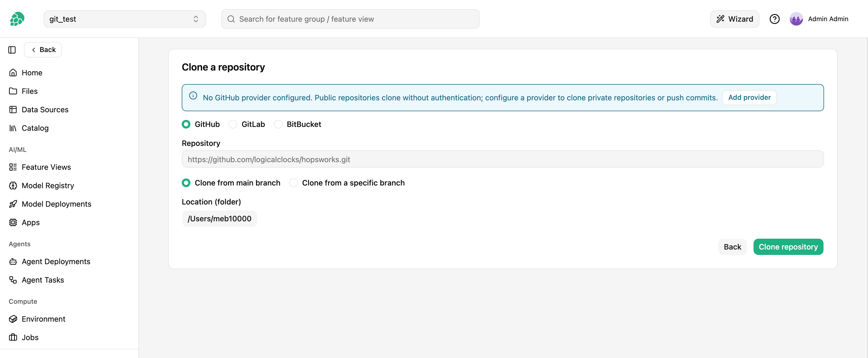Click the Clone a repository heading
868x358 pixels.
click(x=223, y=67)
